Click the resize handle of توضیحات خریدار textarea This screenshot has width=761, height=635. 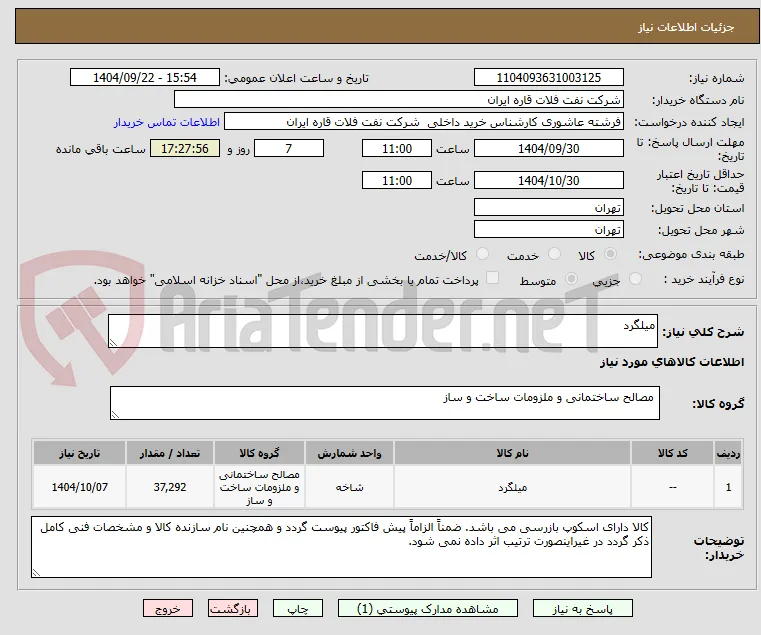(x=36, y=573)
